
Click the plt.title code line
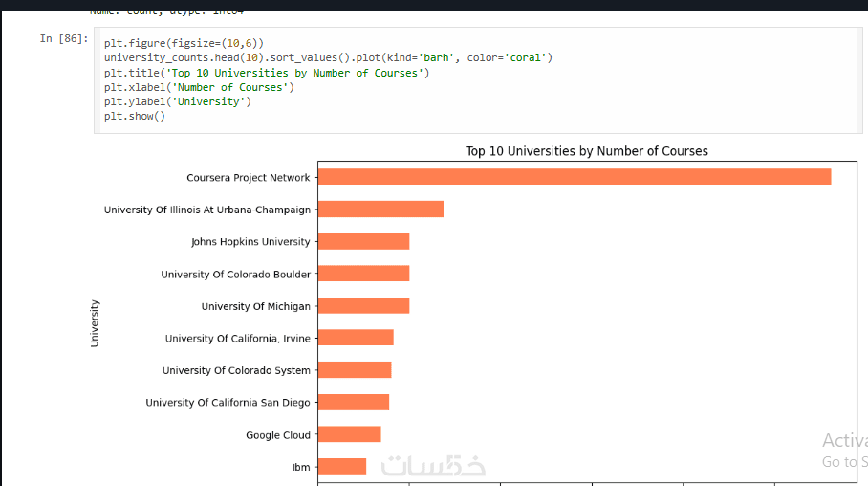click(x=267, y=73)
